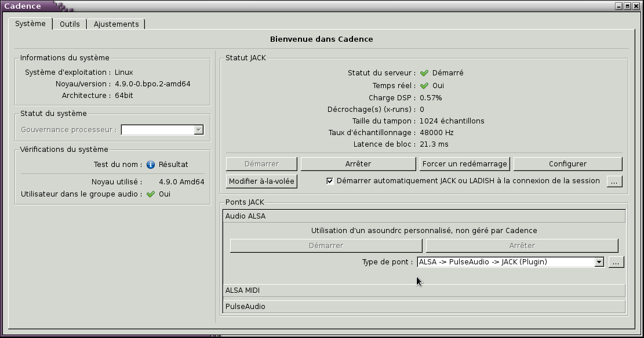The height and width of the screenshot is (338, 644).
Task: Stop JACK server with Arrêter button
Action: tap(358, 164)
